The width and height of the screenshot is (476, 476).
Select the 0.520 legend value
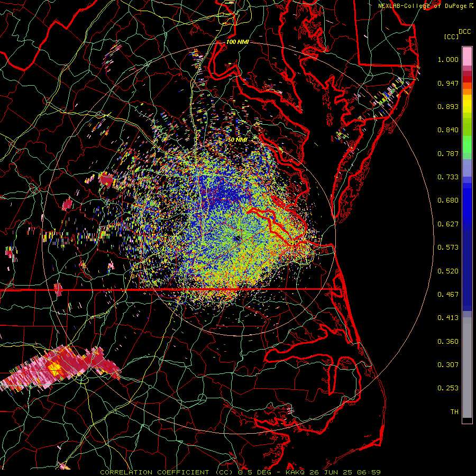(448, 271)
